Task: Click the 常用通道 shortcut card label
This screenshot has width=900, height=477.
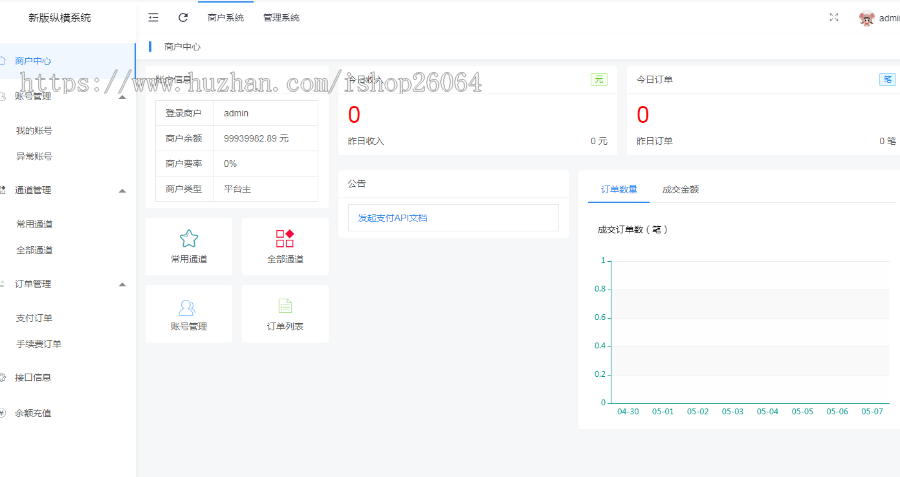Action: pyautogui.click(x=189, y=259)
